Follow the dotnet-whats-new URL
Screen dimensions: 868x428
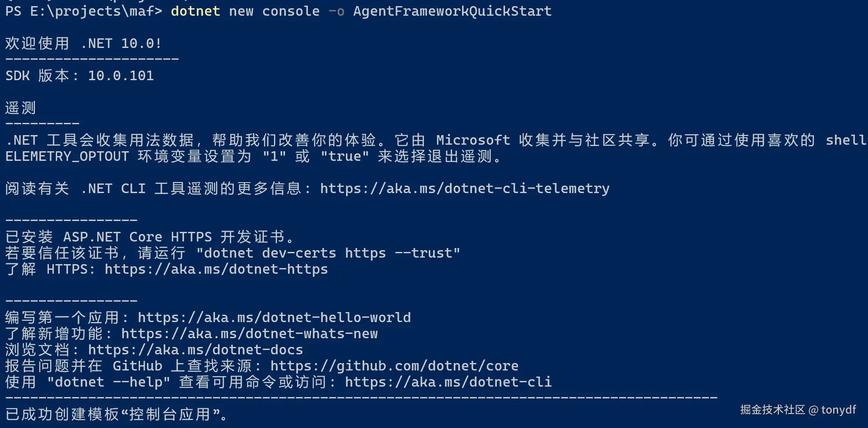pos(249,334)
